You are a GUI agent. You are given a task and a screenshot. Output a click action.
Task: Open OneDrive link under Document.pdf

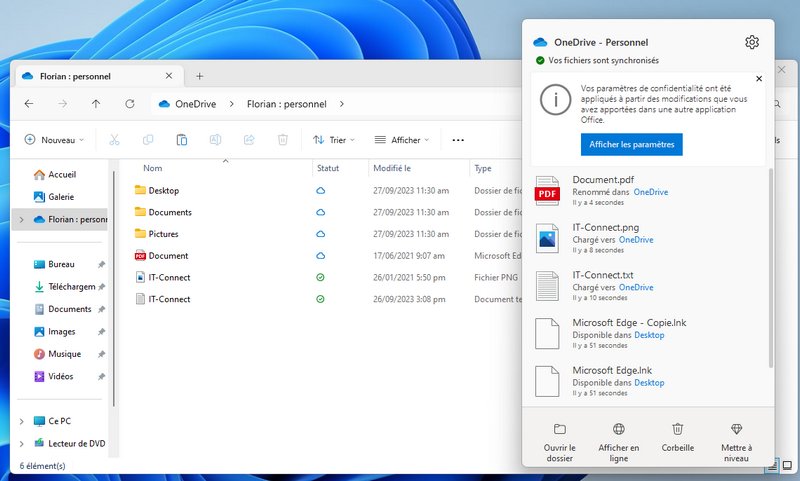650,192
